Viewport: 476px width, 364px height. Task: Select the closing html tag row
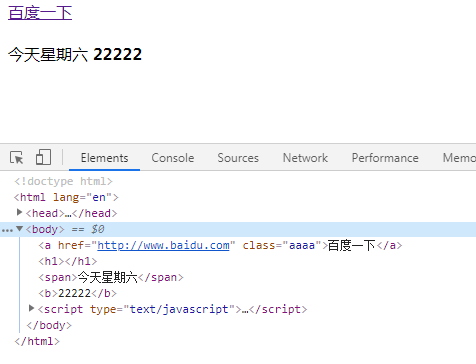[37, 341]
